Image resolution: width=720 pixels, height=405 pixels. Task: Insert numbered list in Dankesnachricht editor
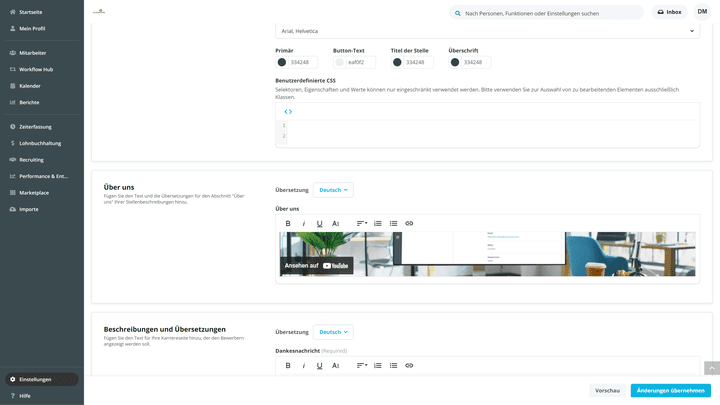click(x=377, y=366)
